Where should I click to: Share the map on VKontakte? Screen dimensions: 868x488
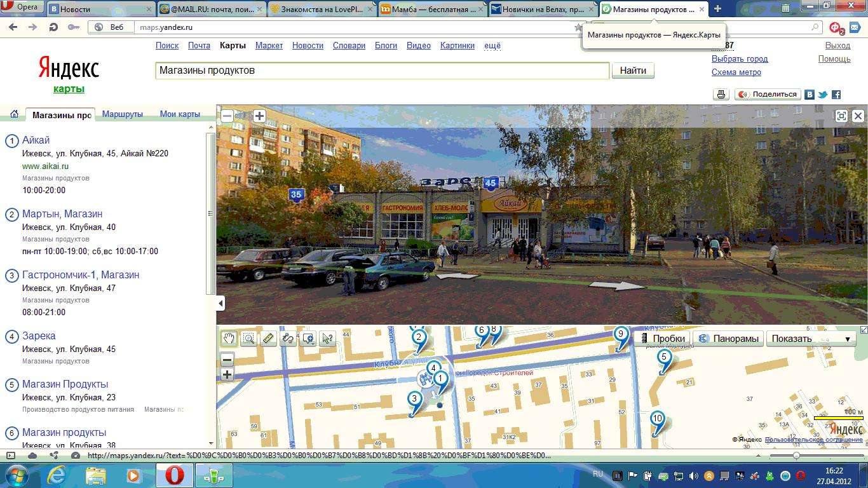810,94
